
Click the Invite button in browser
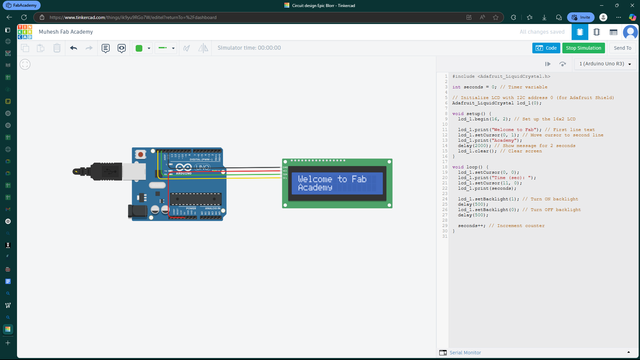click(x=581, y=18)
